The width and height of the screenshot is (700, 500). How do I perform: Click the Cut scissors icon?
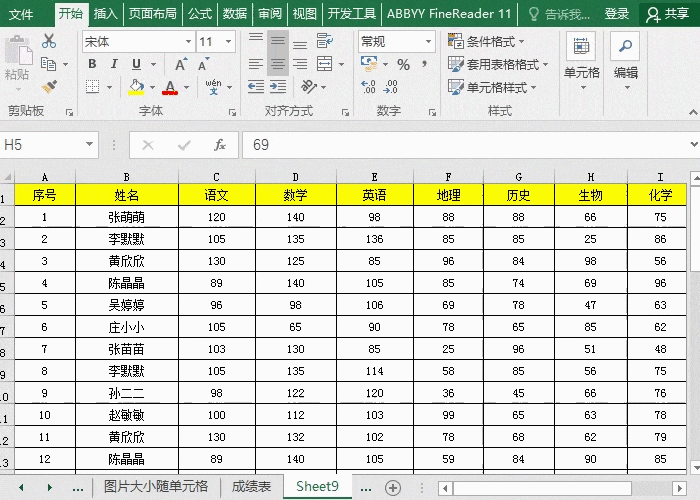[49, 41]
